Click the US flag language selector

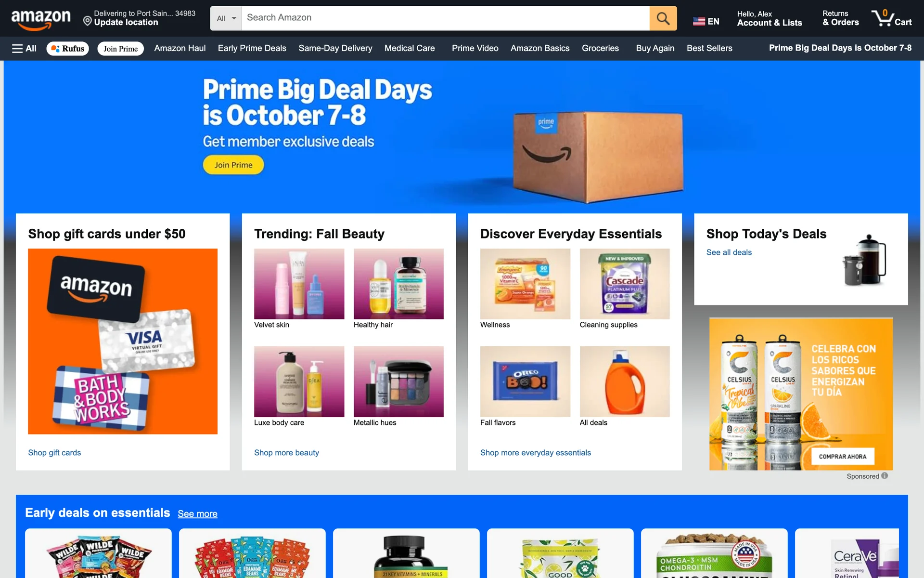pyautogui.click(x=706, y=21)
